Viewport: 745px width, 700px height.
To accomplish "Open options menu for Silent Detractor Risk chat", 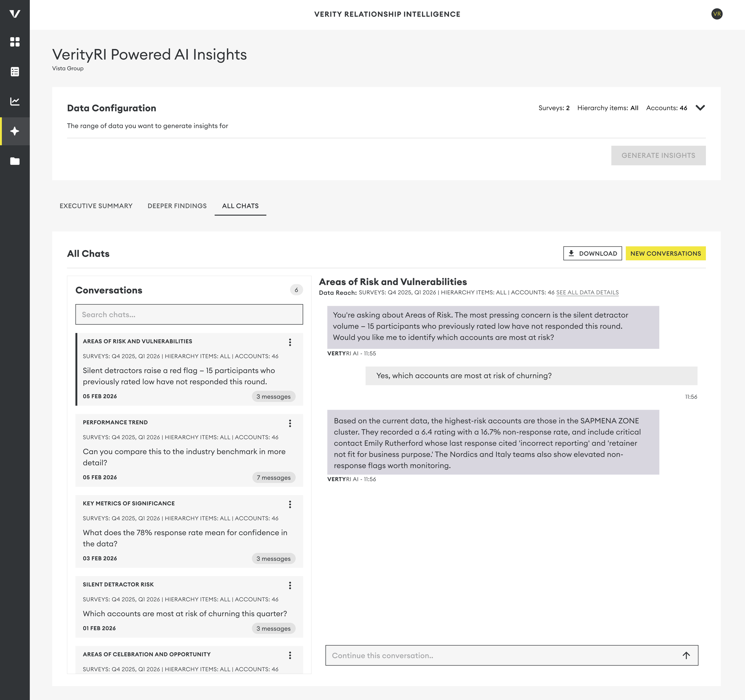I will pos(290,585).
